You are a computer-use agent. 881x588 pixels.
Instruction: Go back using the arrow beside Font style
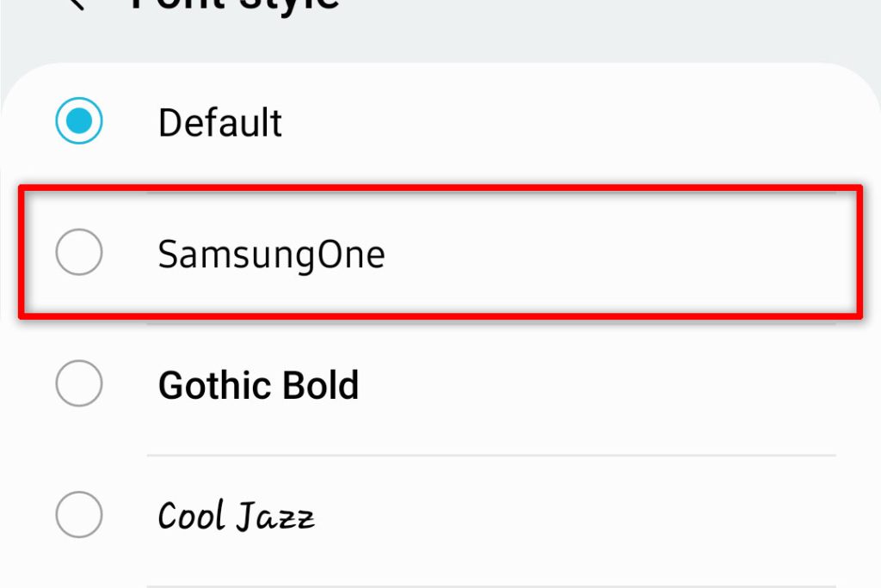coord(76,4)
